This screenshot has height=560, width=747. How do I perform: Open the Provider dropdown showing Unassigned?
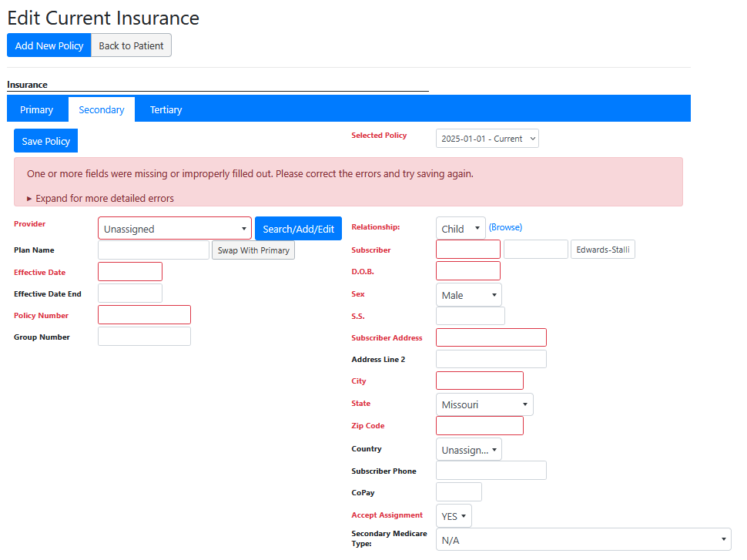click(175, 228)
